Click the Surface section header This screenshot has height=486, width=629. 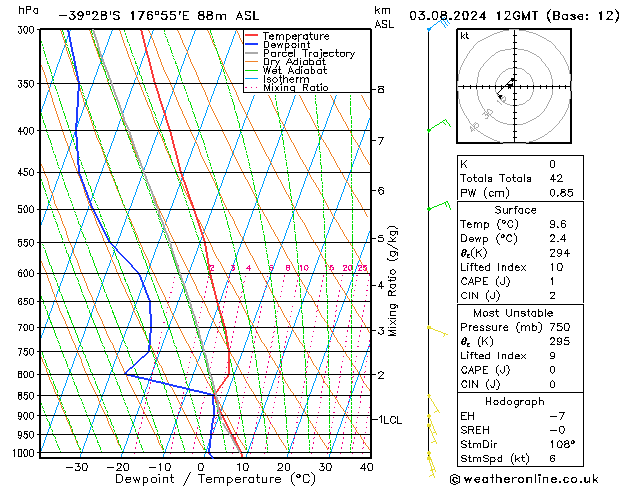(x=515, y=211)
